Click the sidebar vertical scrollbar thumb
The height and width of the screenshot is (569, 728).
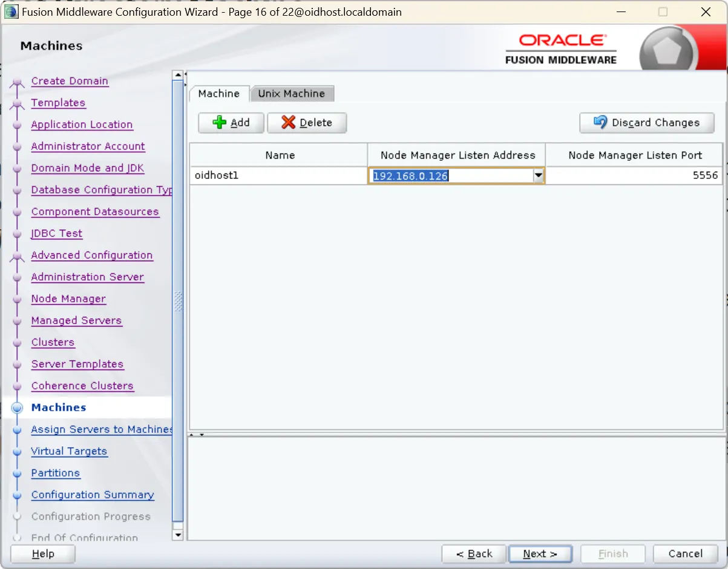(178, 301)
